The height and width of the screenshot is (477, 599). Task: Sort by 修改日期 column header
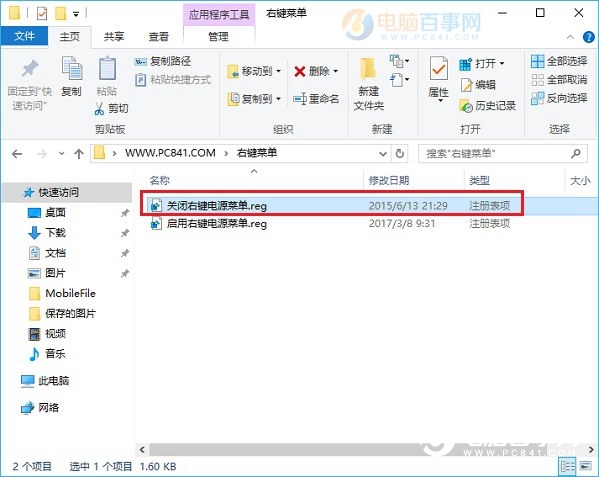389,180
